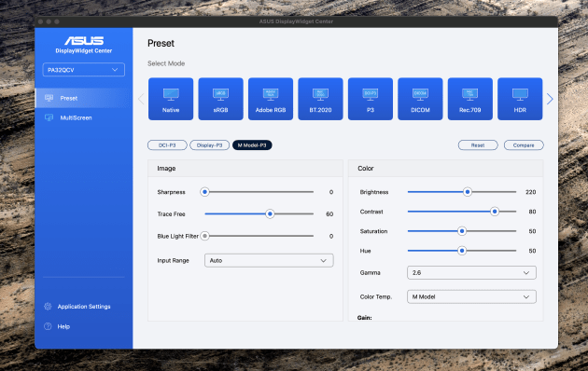Open the Preset sidebar tab
This screenshot has height=371, width=588.
click(x=84, y=98)
